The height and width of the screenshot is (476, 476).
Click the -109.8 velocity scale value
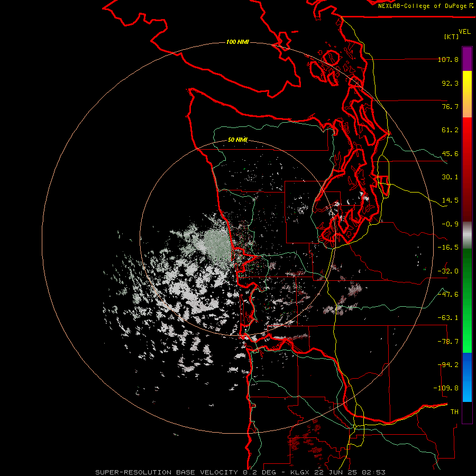pos(446,388)
